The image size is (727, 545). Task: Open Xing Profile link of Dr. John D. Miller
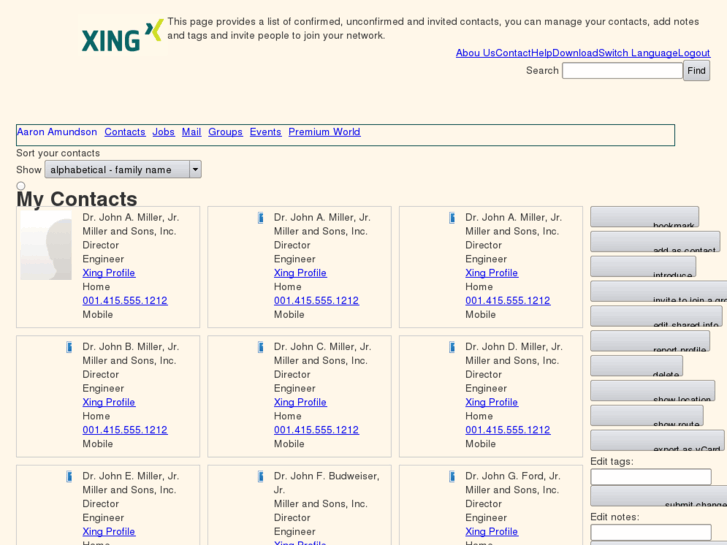(492, 402)
